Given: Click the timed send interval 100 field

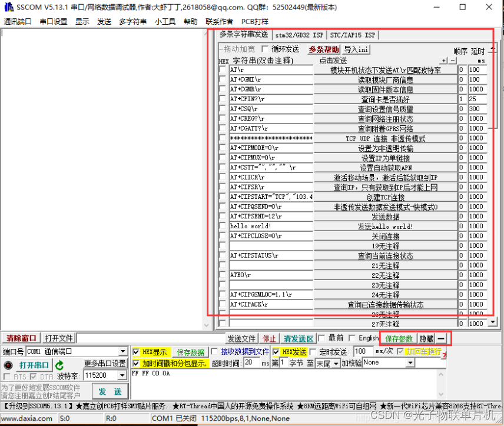Looking at the screenshot, I should (364, 351).
